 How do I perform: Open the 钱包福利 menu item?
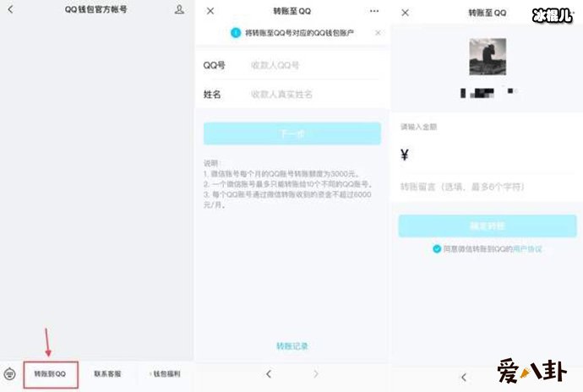(x=166, y=373)
